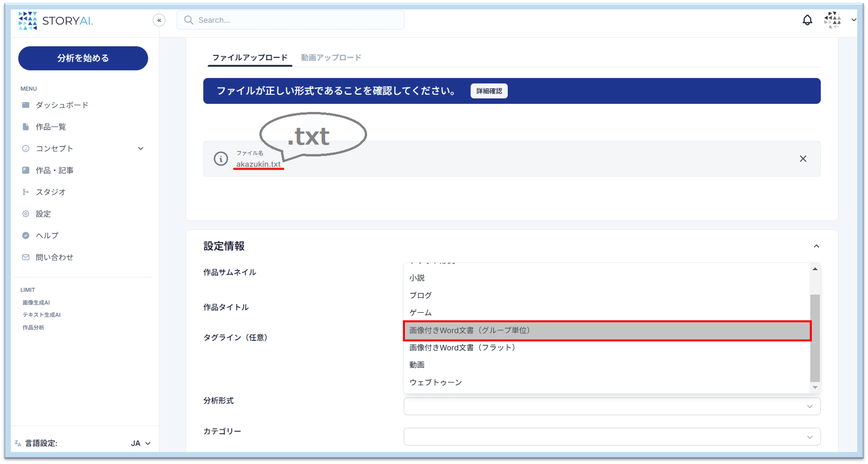Open the akazukin.txt file name link
The image size is (868, 464).
point(258,164)
